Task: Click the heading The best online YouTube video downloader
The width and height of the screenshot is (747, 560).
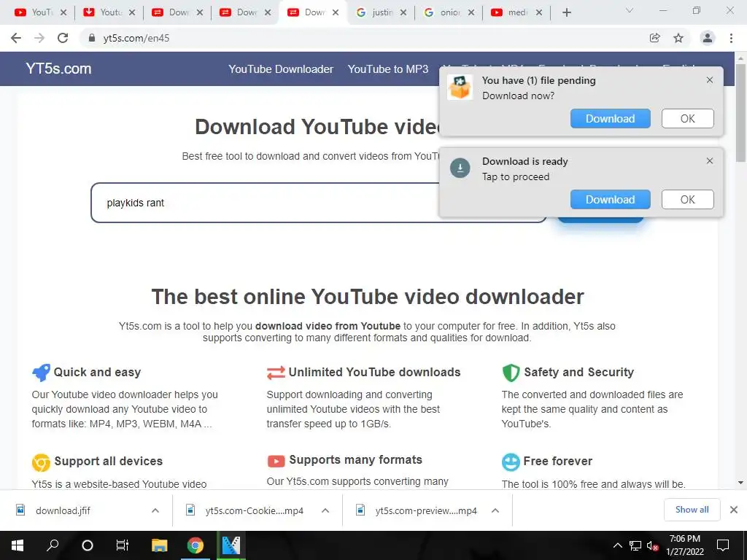Action: pyautogui.click(x=368, y=297)
